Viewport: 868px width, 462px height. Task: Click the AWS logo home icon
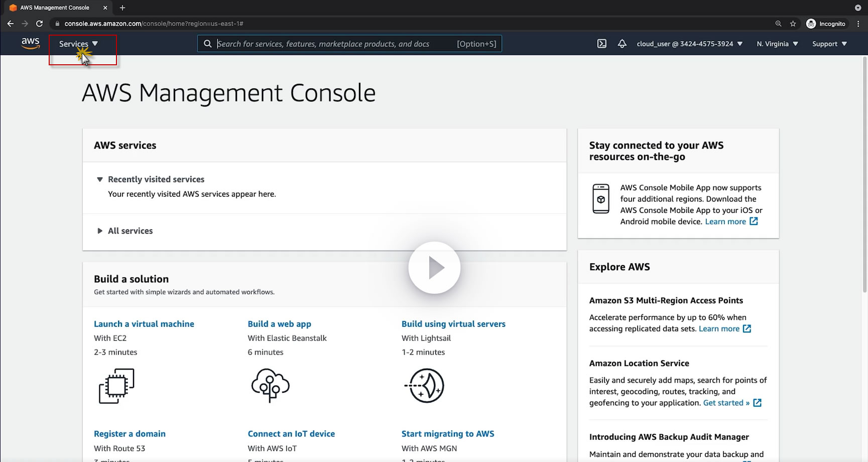point(31,44)
